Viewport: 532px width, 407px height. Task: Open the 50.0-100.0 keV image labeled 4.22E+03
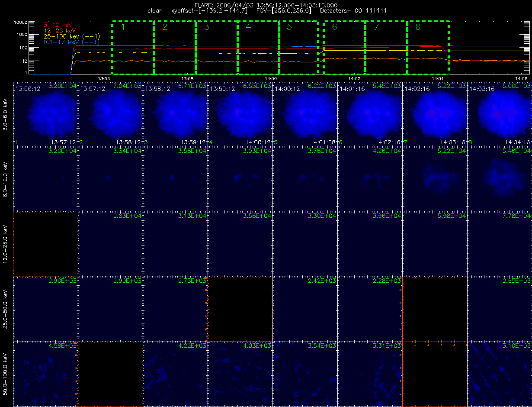click(175, 374)
